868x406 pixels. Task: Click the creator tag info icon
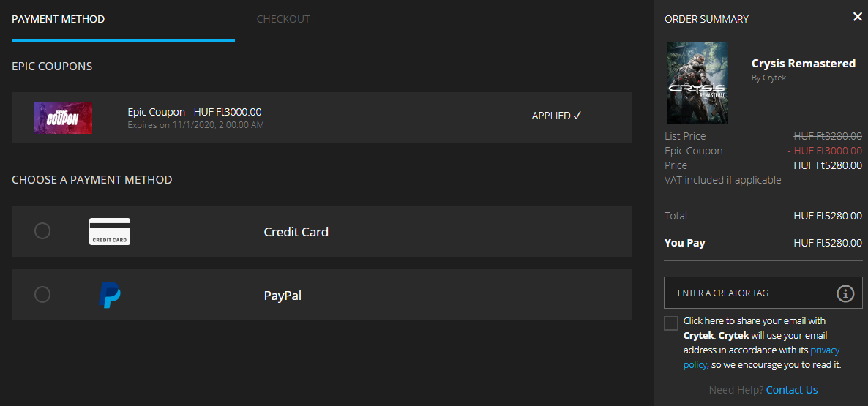click(845, 293)
